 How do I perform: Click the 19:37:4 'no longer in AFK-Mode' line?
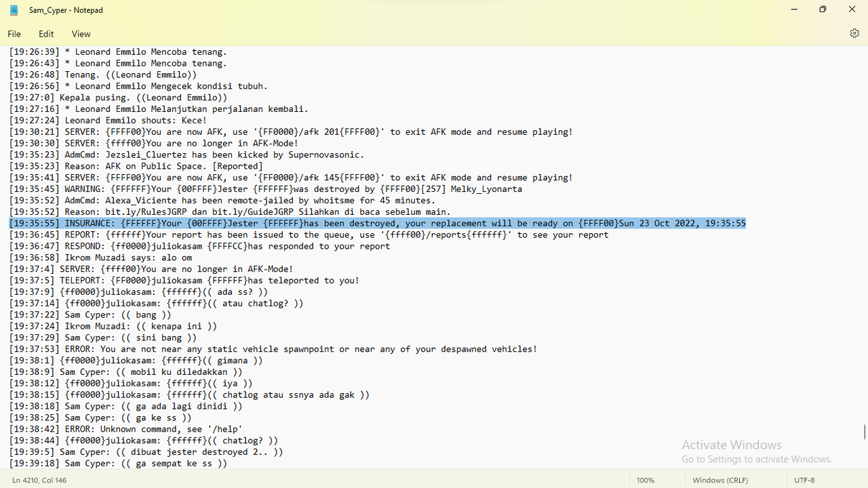click(x=152, y=269)
